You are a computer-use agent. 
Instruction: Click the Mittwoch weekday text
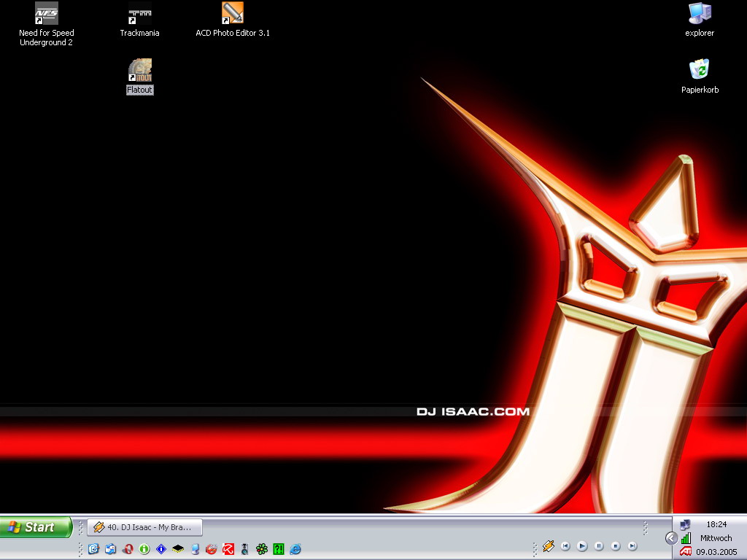pos(716,538)
